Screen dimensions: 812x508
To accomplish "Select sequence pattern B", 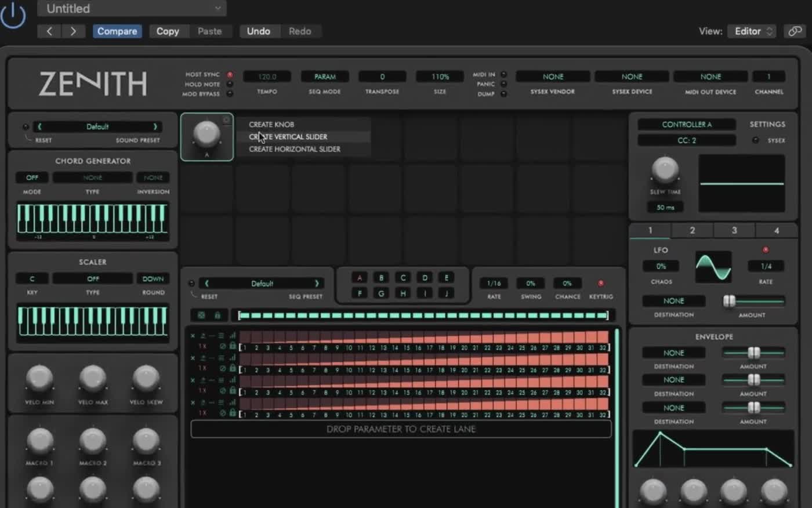I will pyautogui.click(x=381, y=278).
